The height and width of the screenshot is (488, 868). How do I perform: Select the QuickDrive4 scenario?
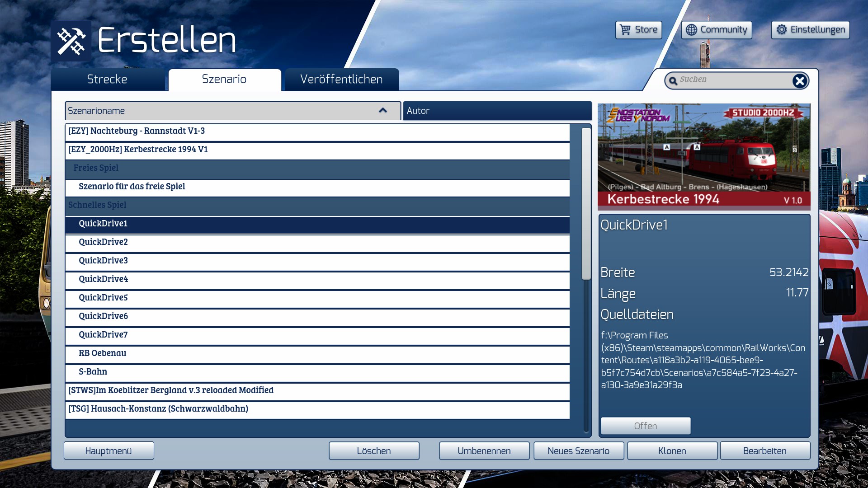tap(103, 279)
